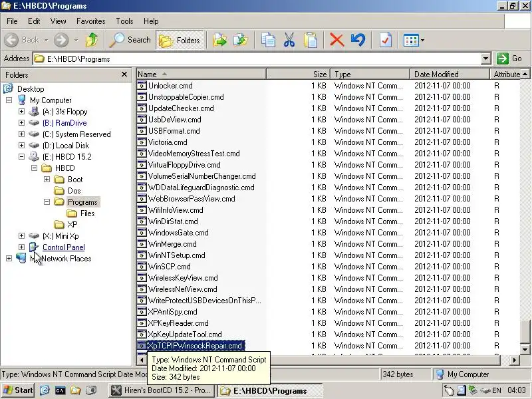
Task: Expand the (A:) 3½ Floppy node
Action: 22,111
